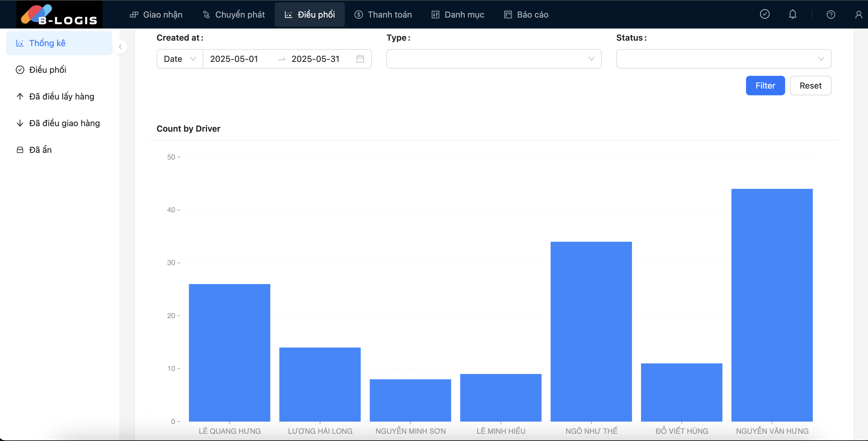
Task: Open the user profile icon
Action: [859, 15]
